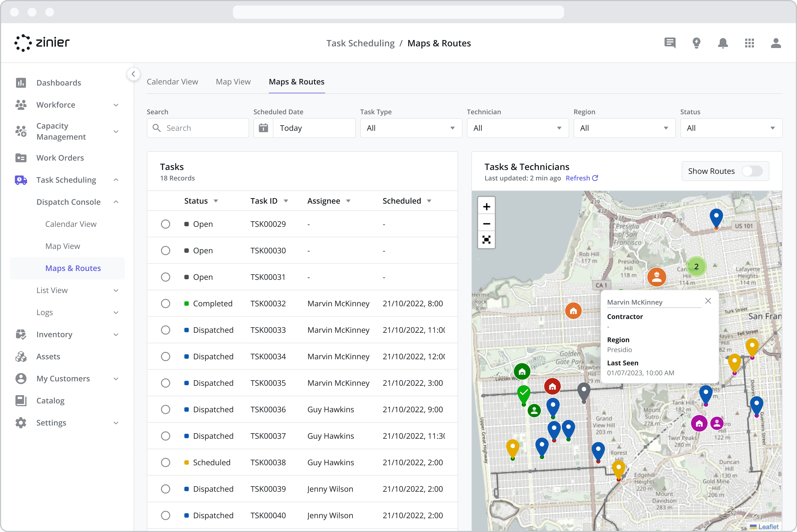
Task: Click the Zinier logo
Action: coord(42,43)
